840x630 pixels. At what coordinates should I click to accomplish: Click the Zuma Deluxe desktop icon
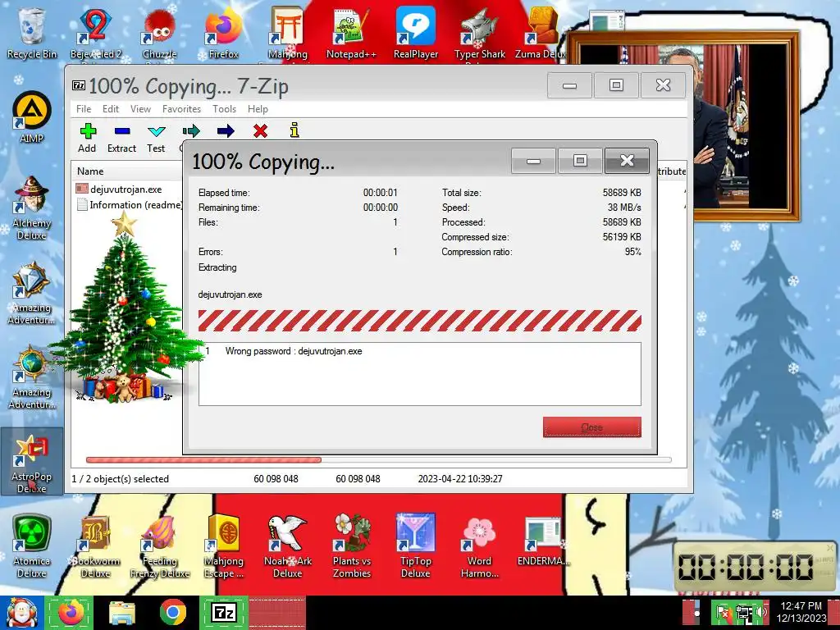(x=541, y=33)
